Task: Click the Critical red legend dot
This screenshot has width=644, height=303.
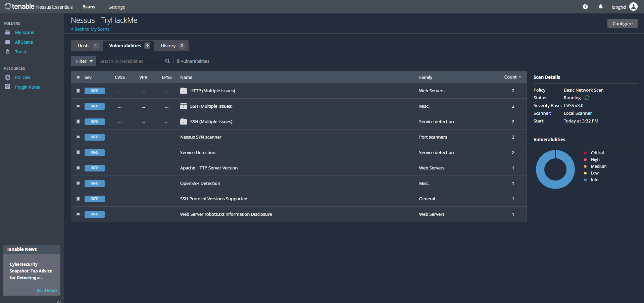Action: pyautogui.click(x=585, y=153)
